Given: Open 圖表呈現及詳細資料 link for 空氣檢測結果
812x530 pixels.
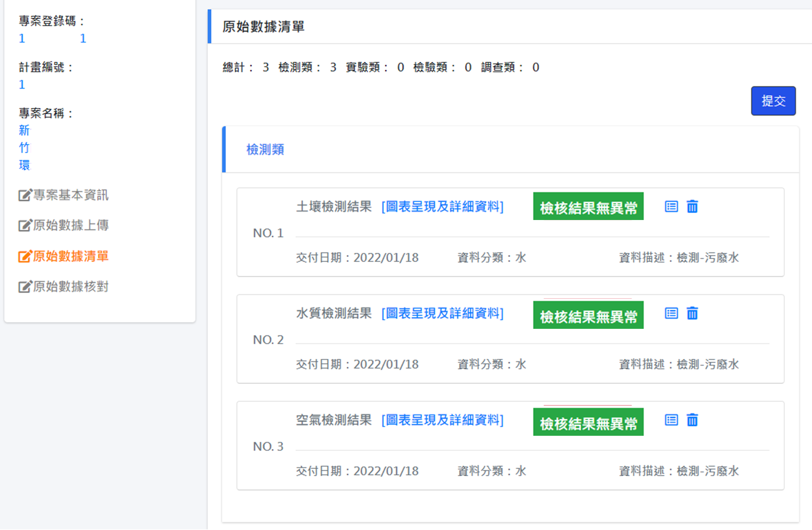Looking at the screenshot, I should pos(442,420).
